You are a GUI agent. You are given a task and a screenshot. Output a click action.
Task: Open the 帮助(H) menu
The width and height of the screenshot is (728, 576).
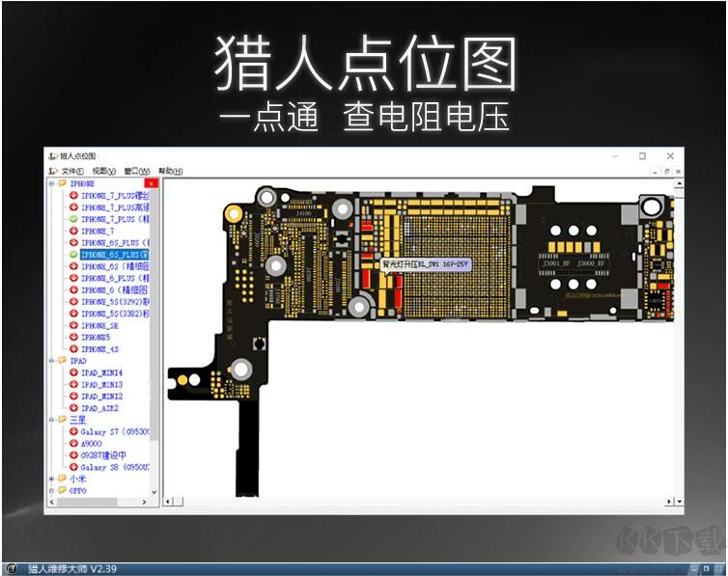(x=170, y=171)
